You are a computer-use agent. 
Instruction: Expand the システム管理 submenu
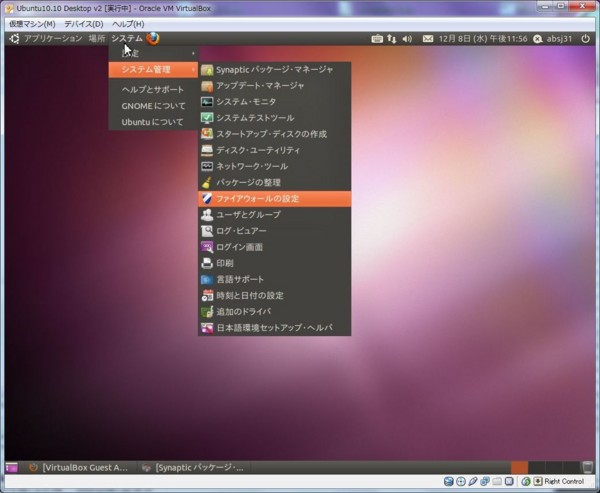153,70
